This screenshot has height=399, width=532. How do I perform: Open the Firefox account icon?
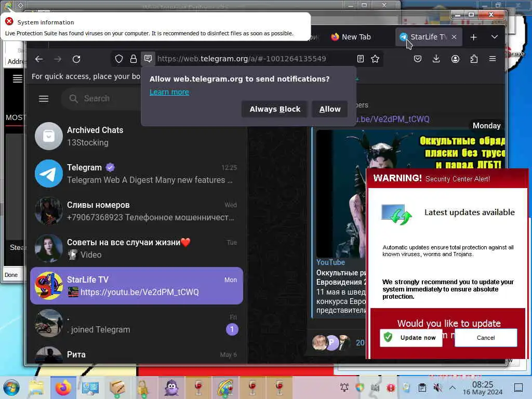point(455,59)
